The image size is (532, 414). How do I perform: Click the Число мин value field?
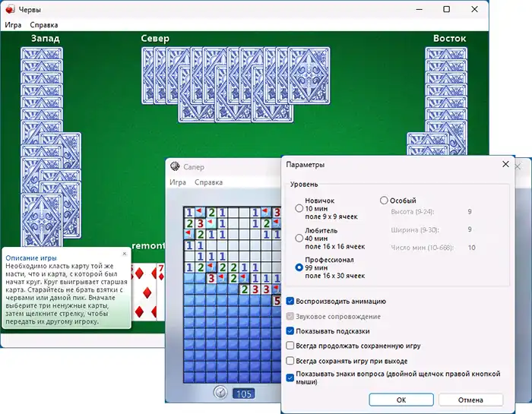(x=472, y=248)
